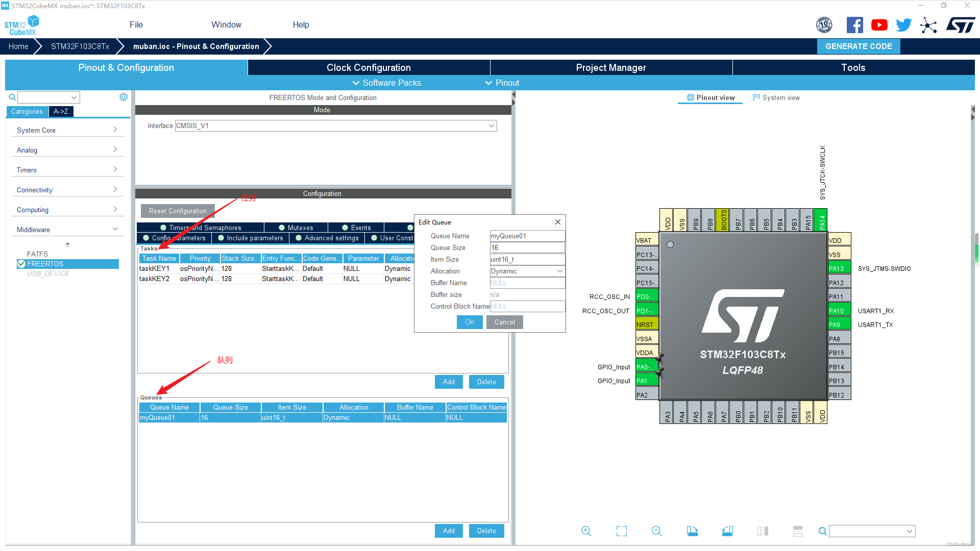
Task: Select the taskKEY1 row in Tasks
Action: (x=276, y=268)
